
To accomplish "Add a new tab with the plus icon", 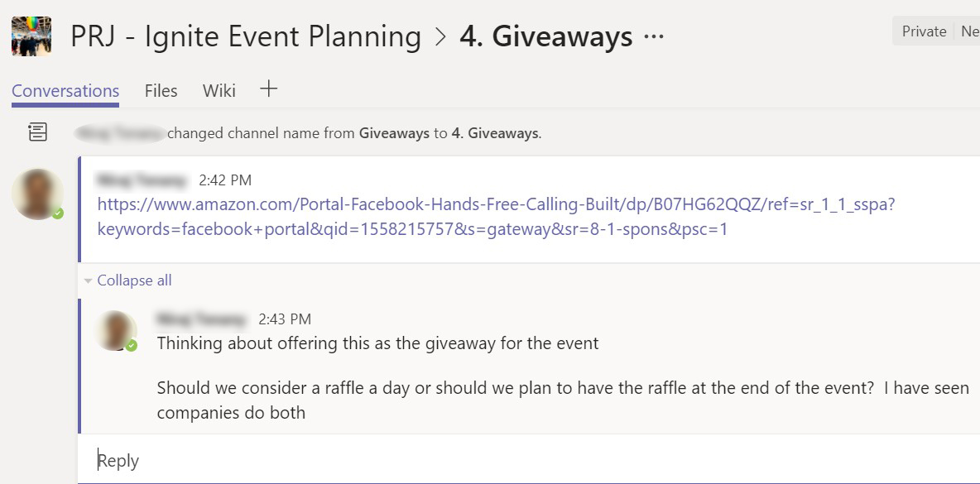I will click(268, 89).
